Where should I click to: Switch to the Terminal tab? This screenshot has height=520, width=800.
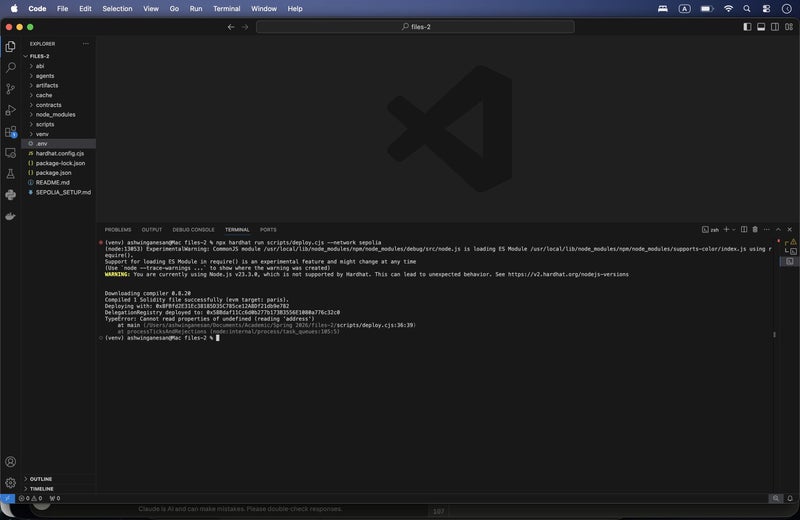click(x=237, y=230)
